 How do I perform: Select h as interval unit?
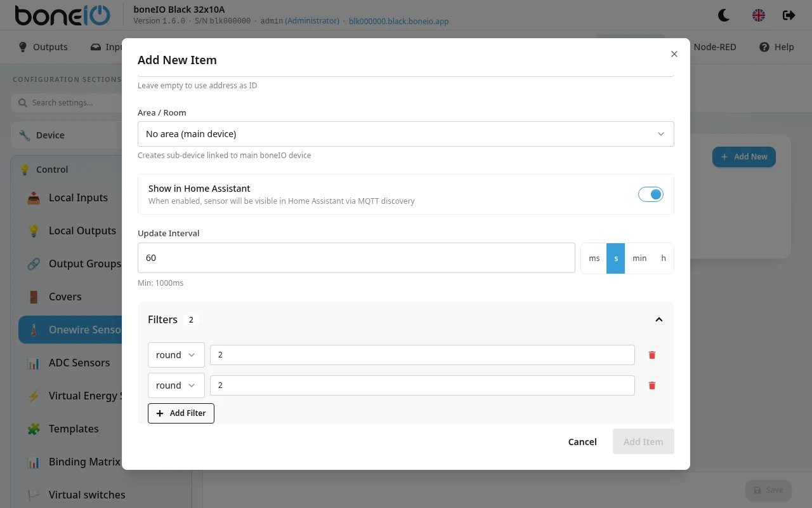(664, 258)
